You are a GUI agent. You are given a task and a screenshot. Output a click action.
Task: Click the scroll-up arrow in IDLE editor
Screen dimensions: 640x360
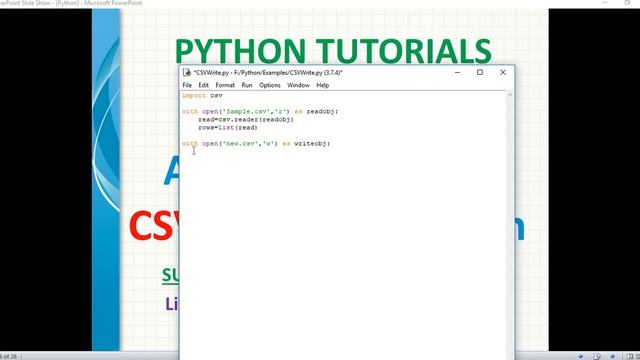point(509,94)
